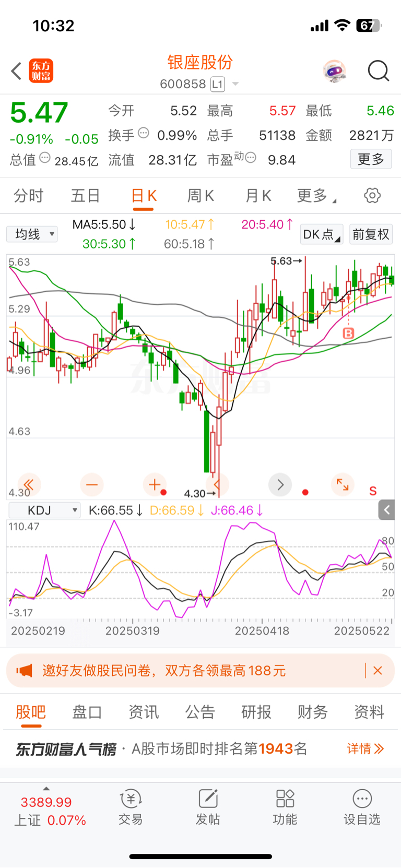Jump chart to earliest with double-left arrows

(x=29, y=485)
